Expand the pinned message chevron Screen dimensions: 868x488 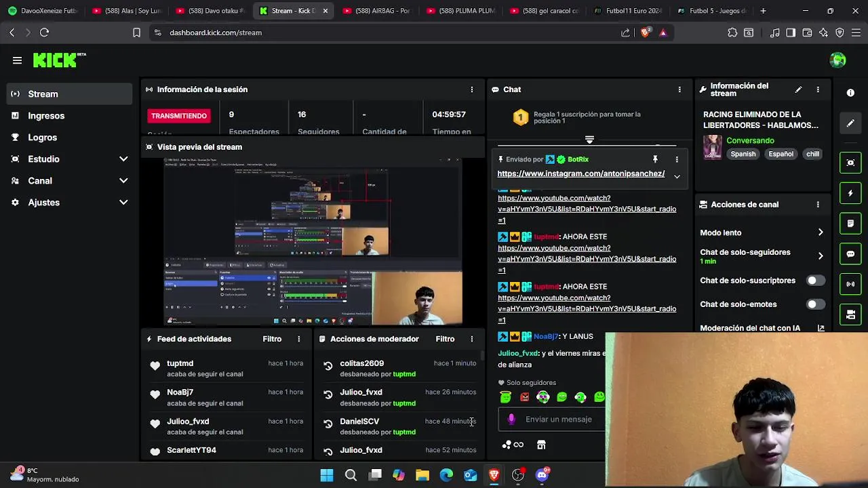tap(677, 176)
